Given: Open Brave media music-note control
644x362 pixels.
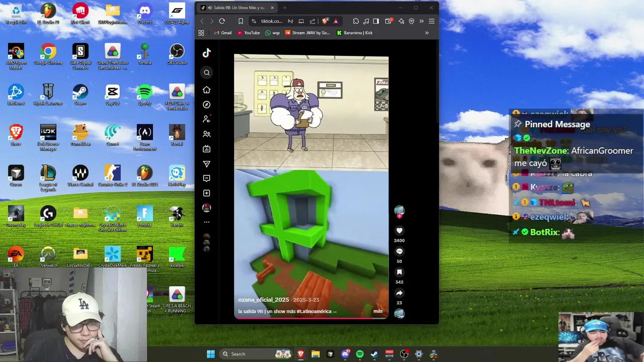Looking at the screenshot, I should [x=366, y=21].
